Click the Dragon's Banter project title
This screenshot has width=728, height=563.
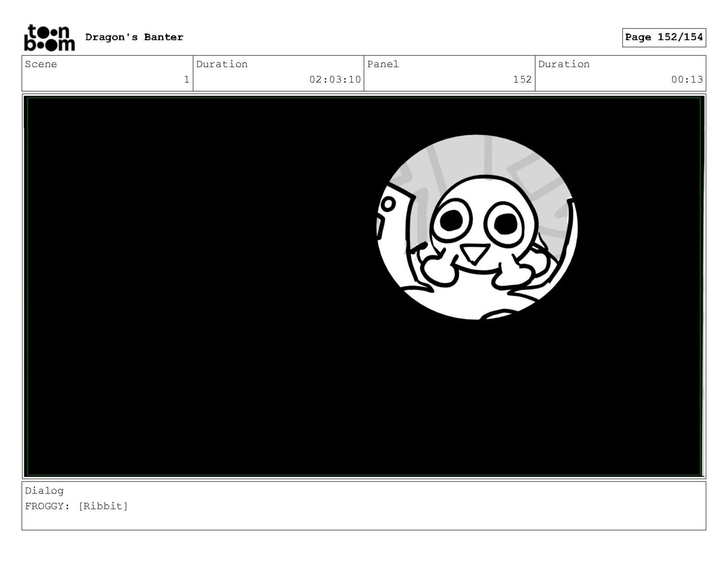click(x=134, y=37)
